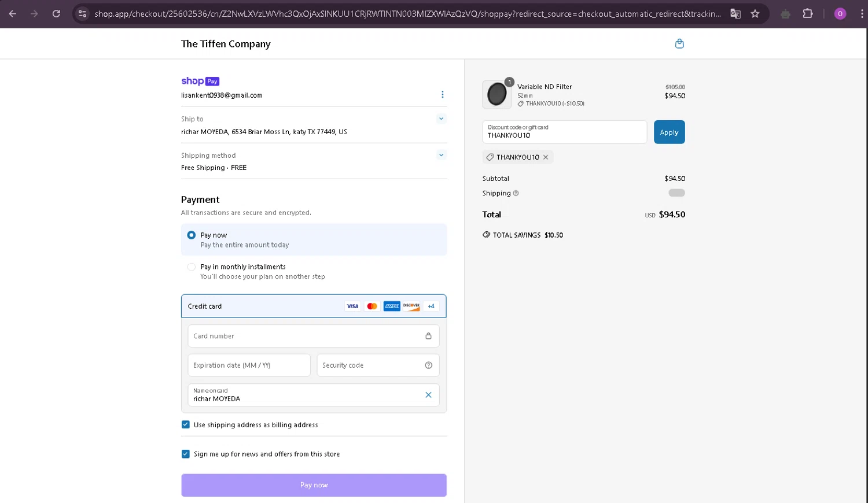Click the Free Shipping · FREE text

pyautogui.click(x=214, y=168)
